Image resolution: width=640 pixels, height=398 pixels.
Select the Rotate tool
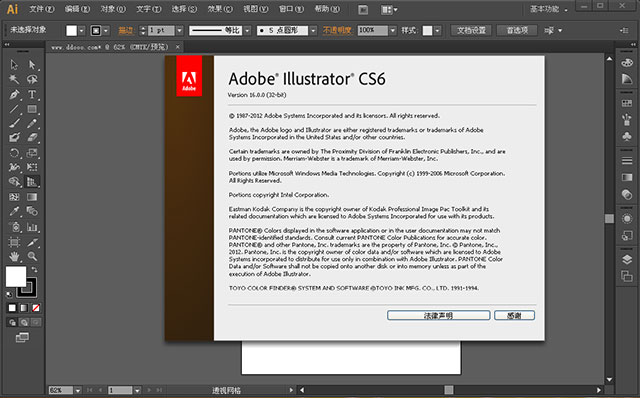[x=14, y=153]
